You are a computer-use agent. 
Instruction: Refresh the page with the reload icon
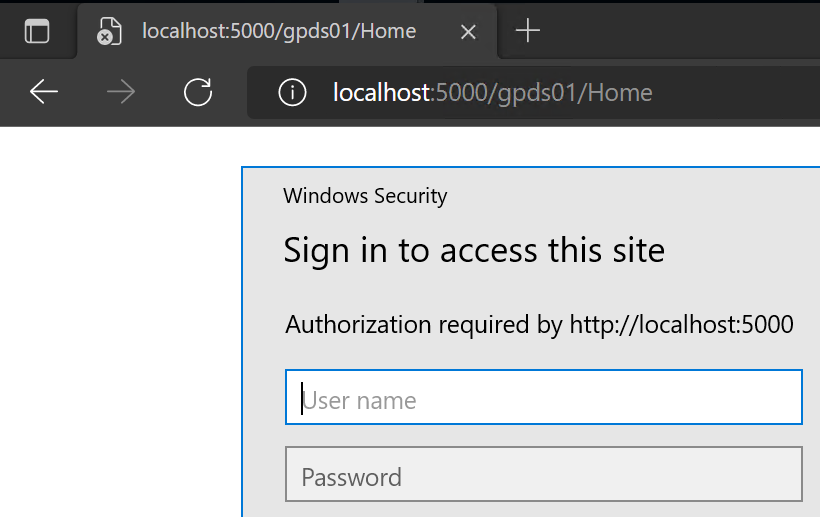click(x=198, y=92)
